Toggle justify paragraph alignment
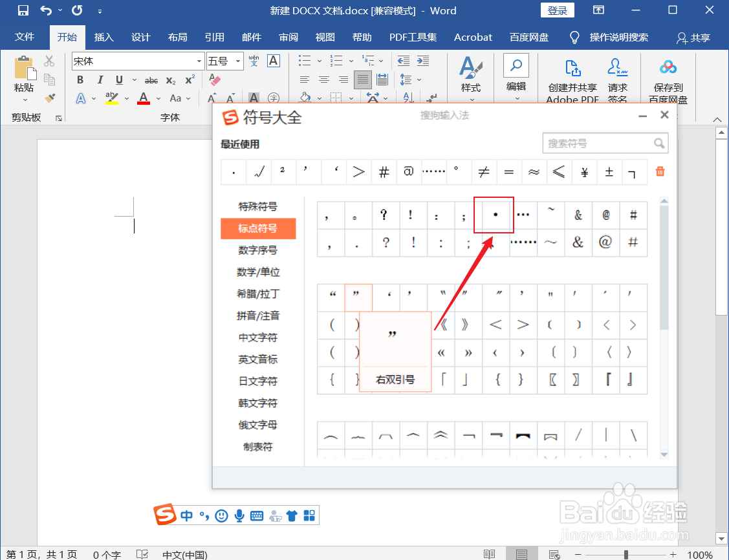The width and height of the screenshot is (729, 560). (363, 80)
